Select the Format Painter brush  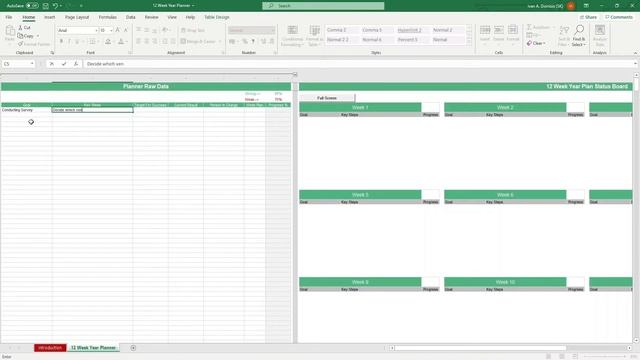[x=20, y=44]
